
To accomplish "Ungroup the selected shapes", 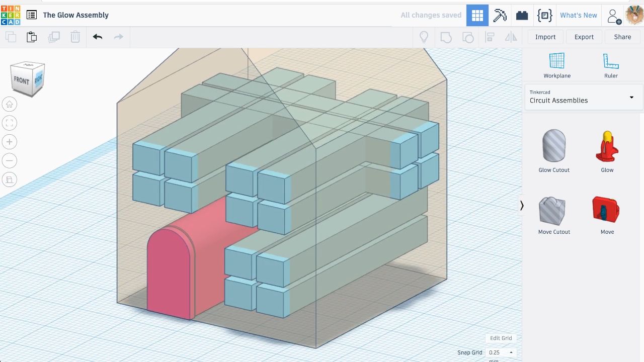I will tap(468, 37).
